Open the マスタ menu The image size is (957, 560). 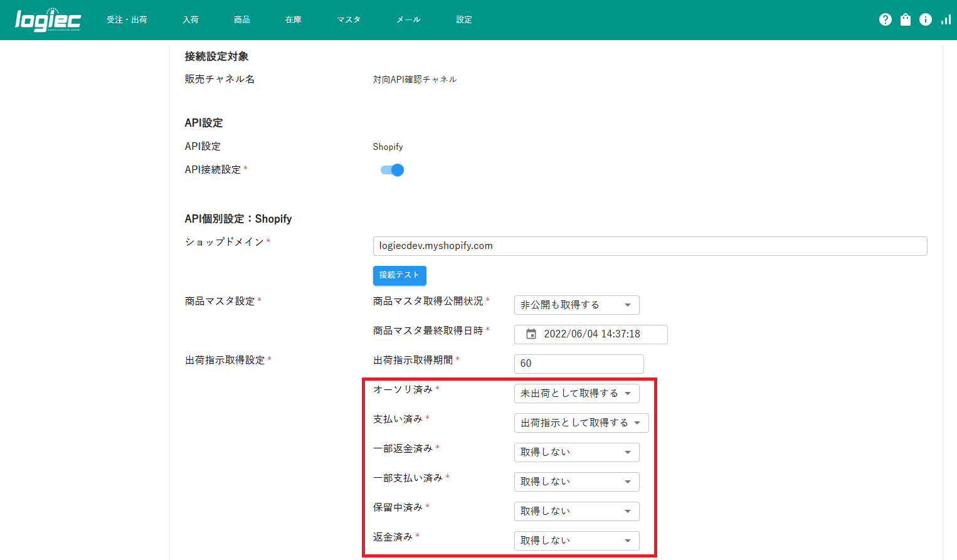coord(349,20)
